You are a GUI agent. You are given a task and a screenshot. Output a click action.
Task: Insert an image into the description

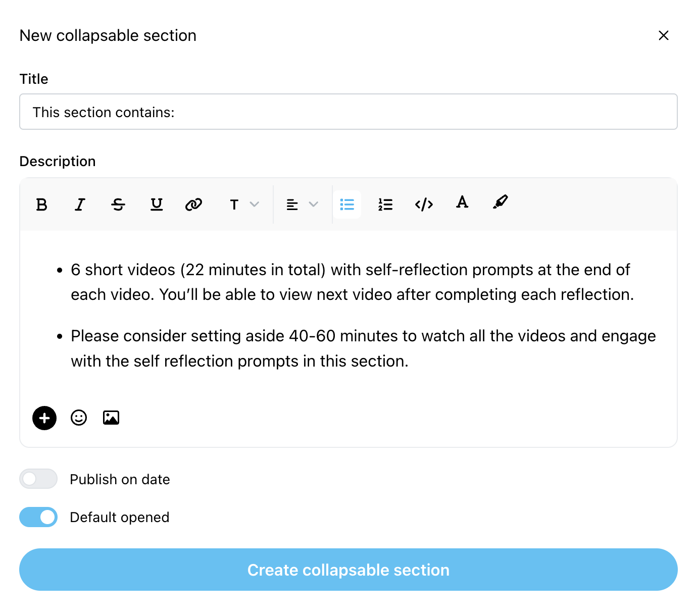pyautogui.click(x=111, y=418)
